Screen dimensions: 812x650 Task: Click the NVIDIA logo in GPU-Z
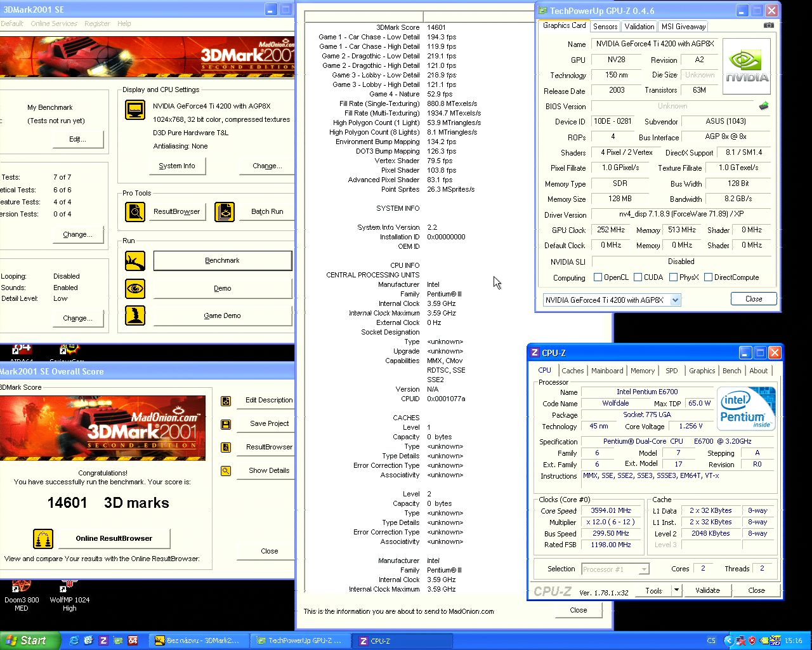pos(747,66)
